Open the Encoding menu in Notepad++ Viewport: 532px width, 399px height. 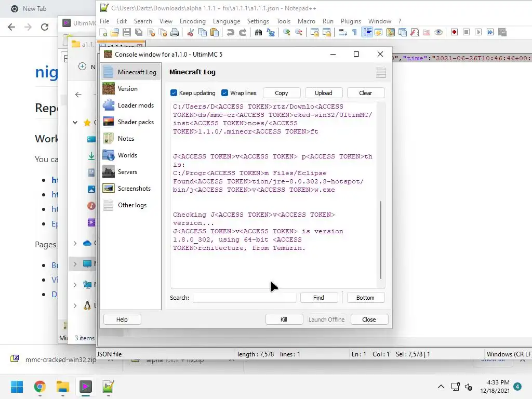tap(192, 21)
